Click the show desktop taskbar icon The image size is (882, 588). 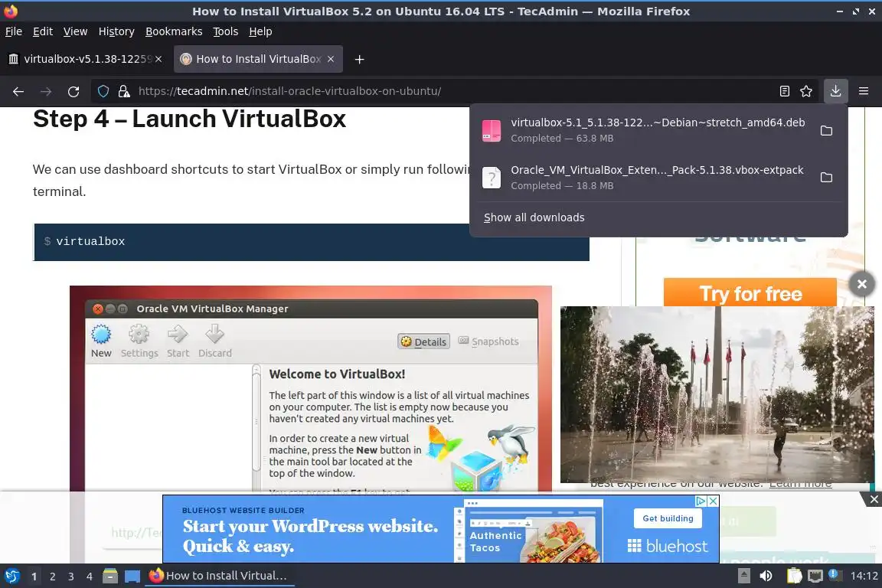pyautogui.click(x=132, y=577)
